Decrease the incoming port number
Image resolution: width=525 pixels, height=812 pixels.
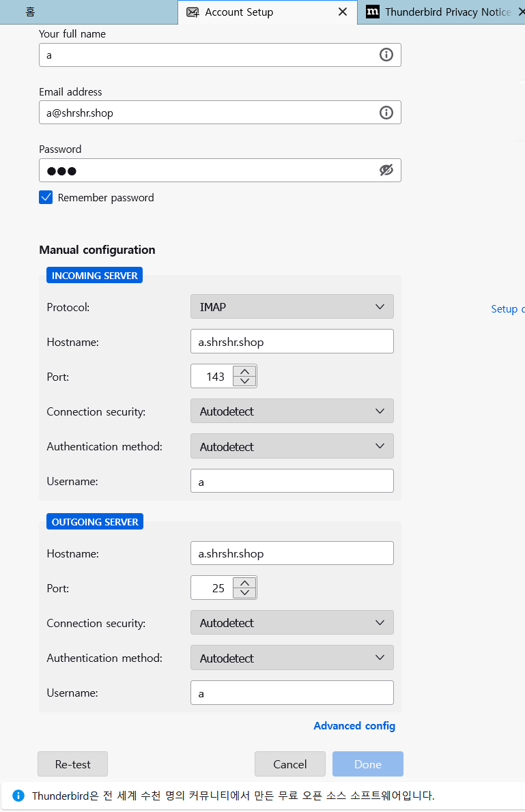click(x=244, y=381)
